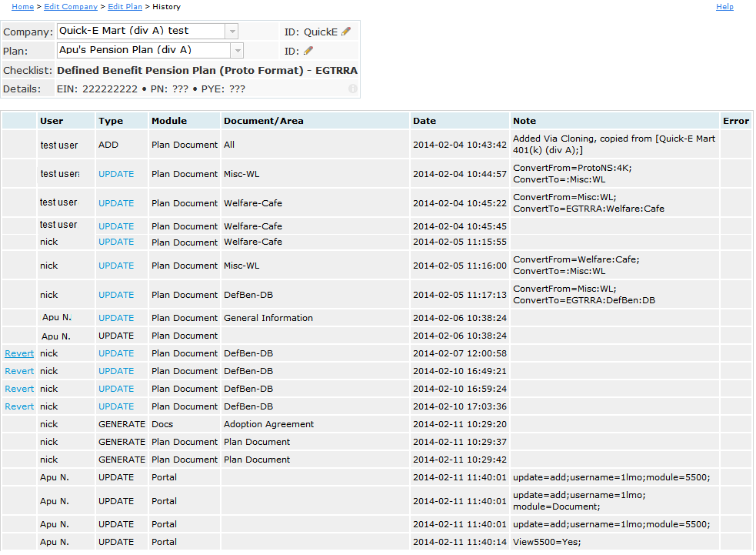
Task: Click the pencil icon beside Company ID QuickE
Action: [x=346, y=32]
